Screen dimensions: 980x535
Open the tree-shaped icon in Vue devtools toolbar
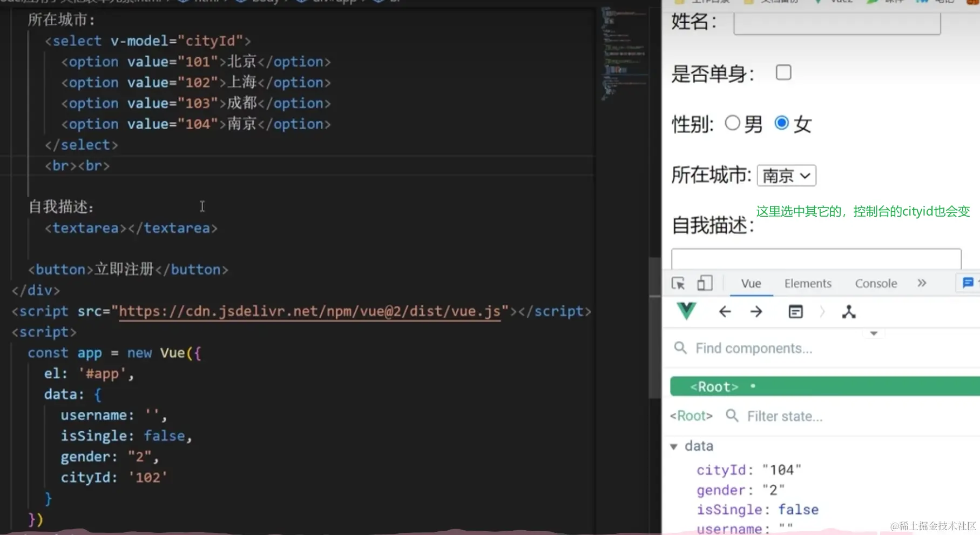pyautogui.click(x=849, y=312)
